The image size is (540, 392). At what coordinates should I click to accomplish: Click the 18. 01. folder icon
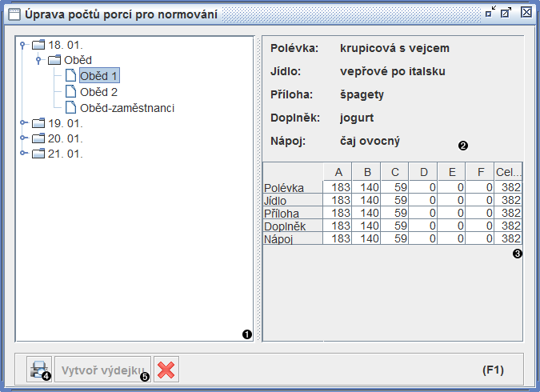pos(38,45)
